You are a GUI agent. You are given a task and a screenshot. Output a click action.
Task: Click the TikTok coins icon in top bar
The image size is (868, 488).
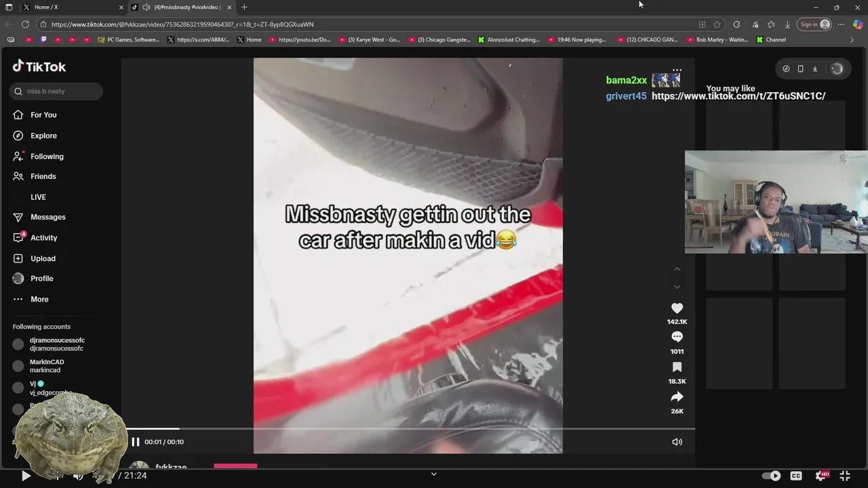786,68
